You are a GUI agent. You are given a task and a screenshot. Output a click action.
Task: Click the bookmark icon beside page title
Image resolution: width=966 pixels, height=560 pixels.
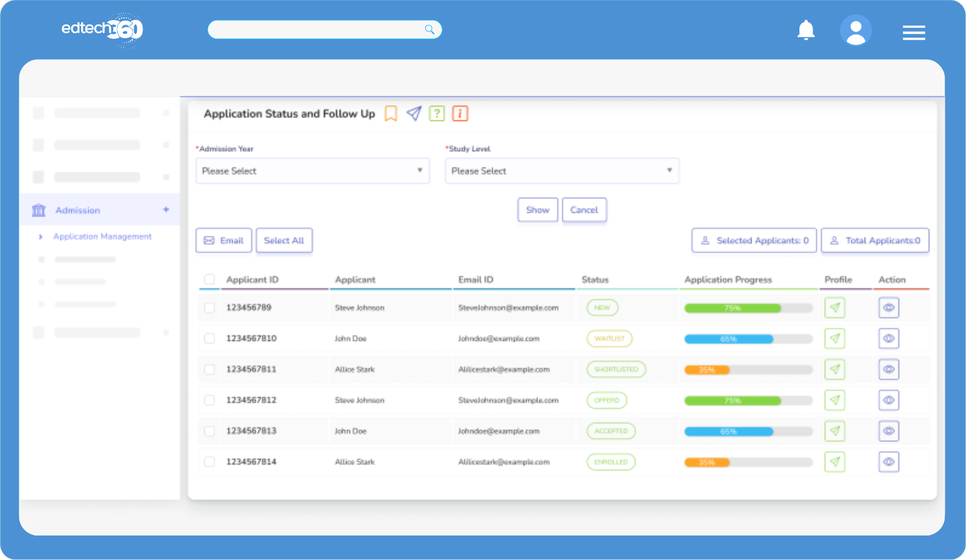(391, 113)
